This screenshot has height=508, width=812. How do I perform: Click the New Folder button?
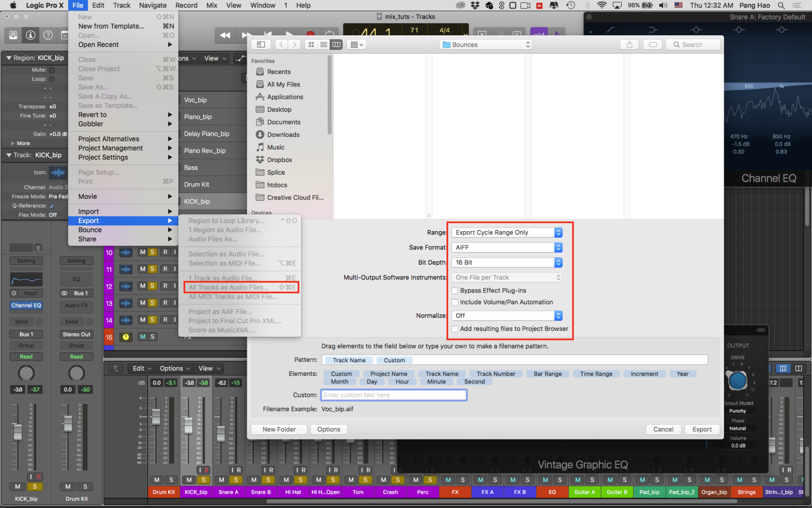pos(279,429)
